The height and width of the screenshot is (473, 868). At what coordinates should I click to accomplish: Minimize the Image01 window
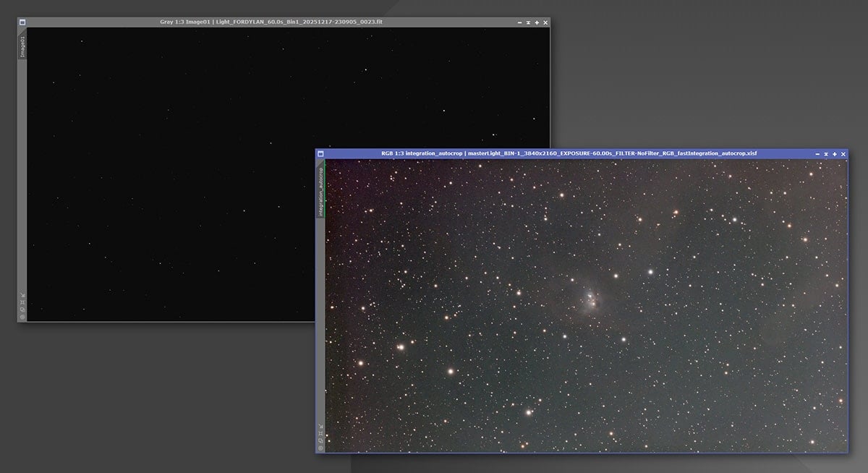(x=519, y=22)
